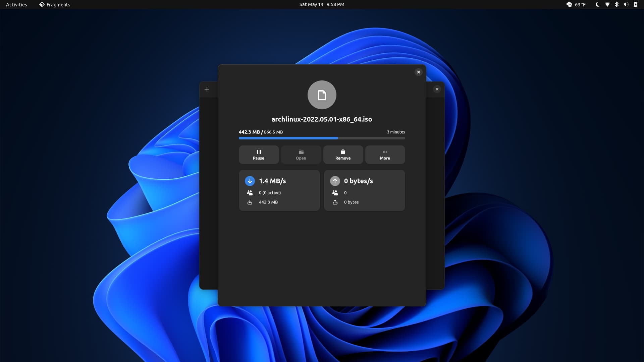Click the upload peers icon beside 0
The height and width of the screenshot is (362, 644).
(335, 193)
